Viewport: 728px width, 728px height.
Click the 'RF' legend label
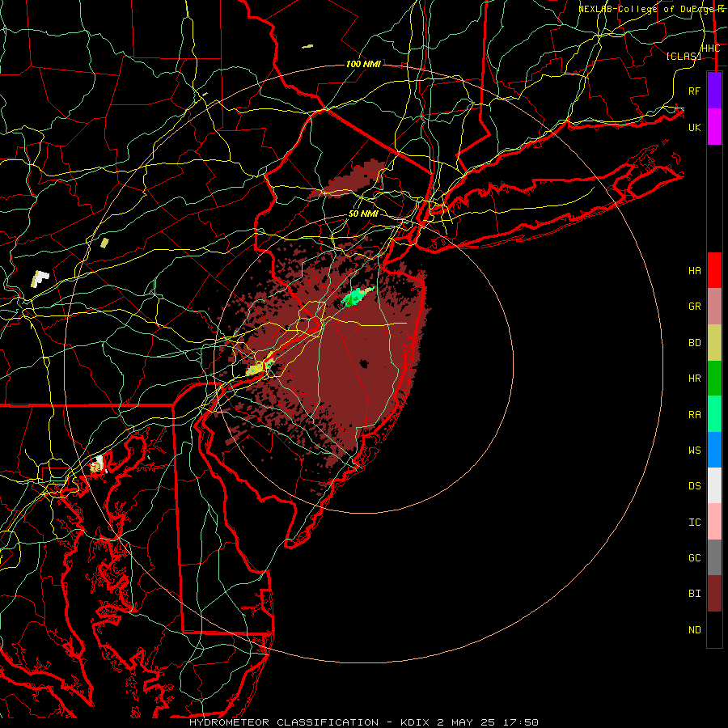[694, 91]
